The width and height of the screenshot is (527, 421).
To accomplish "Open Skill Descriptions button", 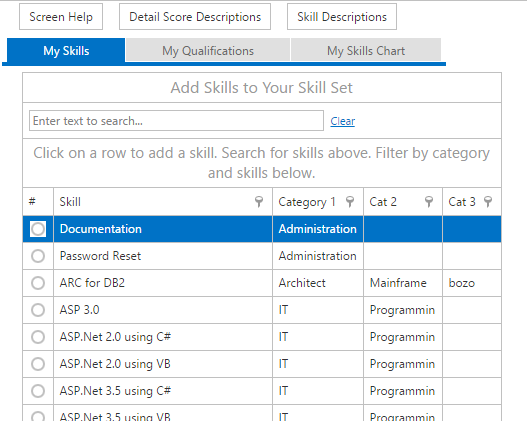I will click(x=342, y=17).
